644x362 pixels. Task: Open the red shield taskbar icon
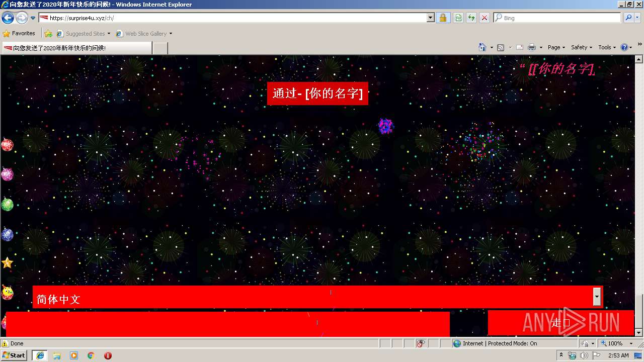click(108, 355)
